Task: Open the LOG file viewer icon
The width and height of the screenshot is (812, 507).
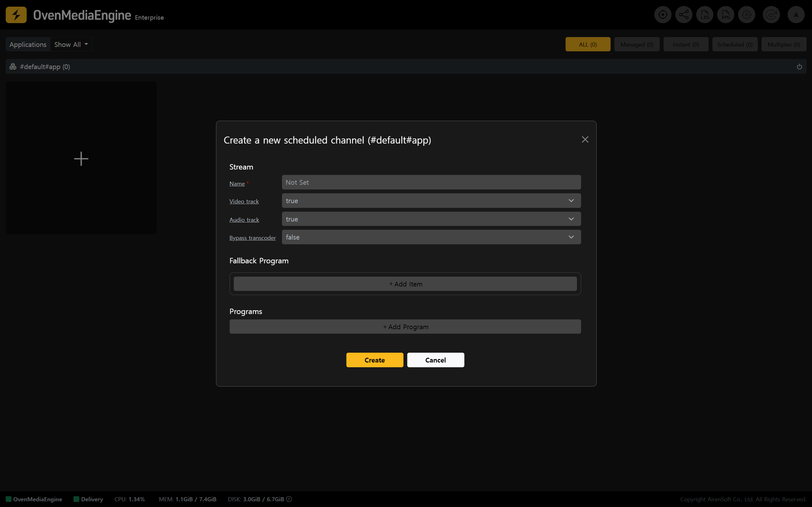Action: [x=704, y=15]
